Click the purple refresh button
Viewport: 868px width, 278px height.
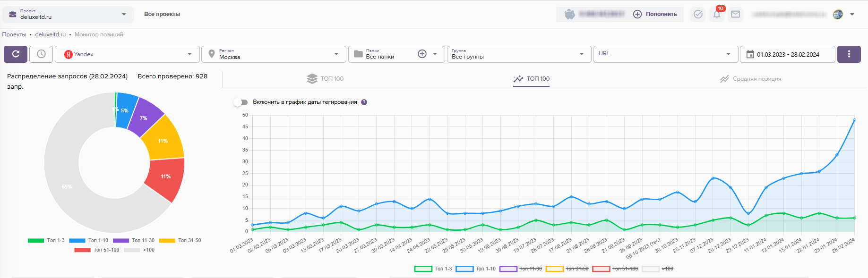[16, 54]
